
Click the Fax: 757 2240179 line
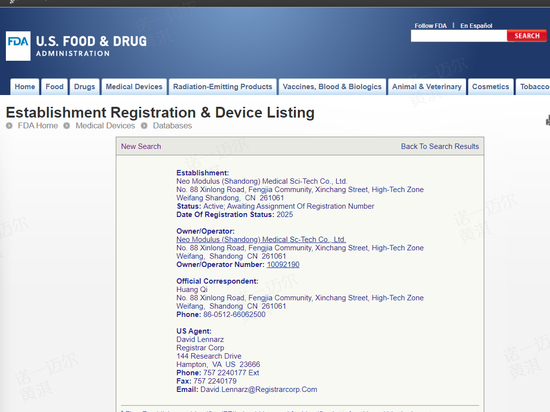click(206, 381)
